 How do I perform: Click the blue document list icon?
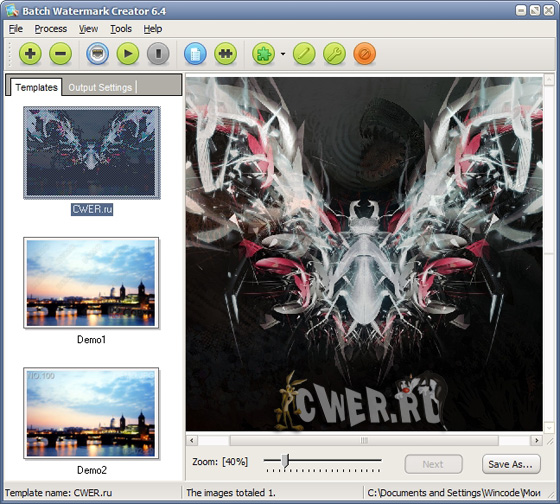[x=195, y=54]
